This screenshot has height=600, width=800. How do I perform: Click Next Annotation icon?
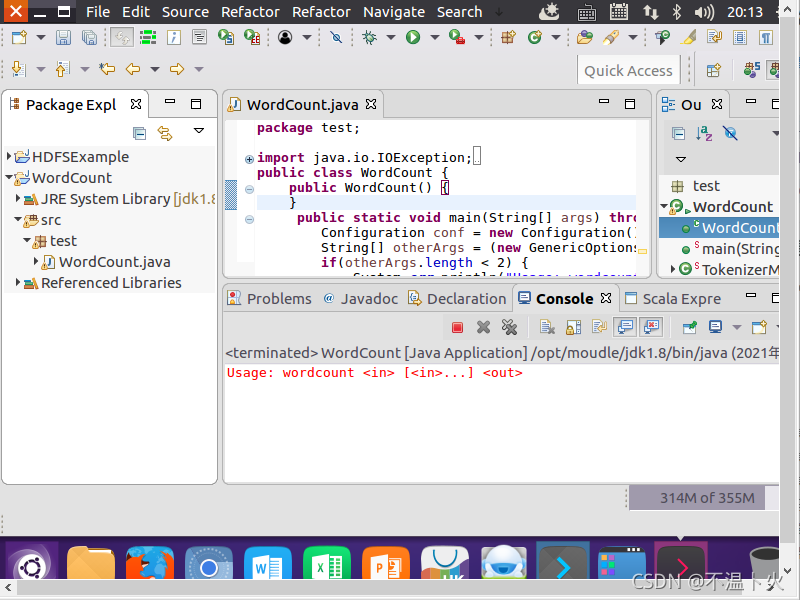click(x=18, y=68)
